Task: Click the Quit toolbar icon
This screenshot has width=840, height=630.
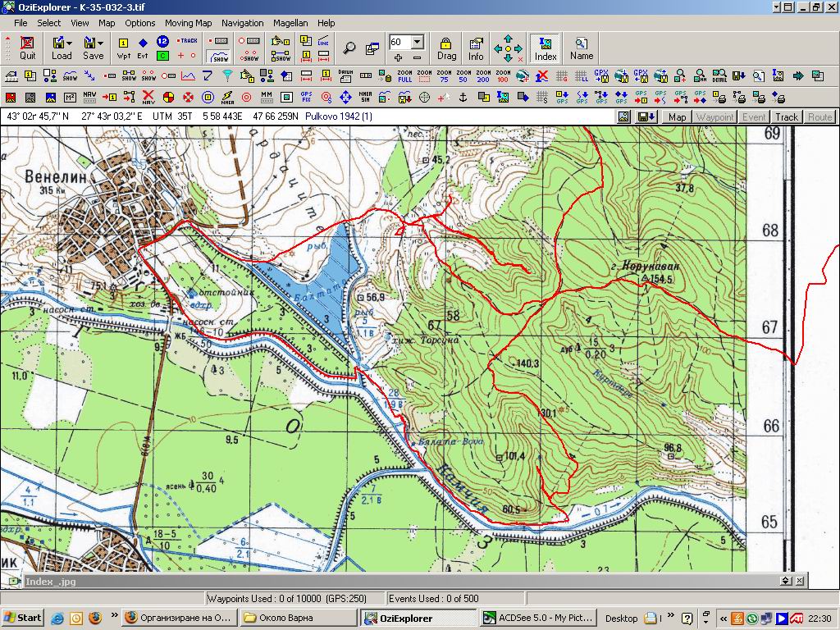Action: pyautogui.click(x=28, y=48)
